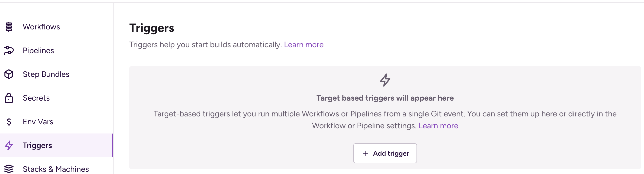Navigate to the Pipelines section

(x=38, y=50)
